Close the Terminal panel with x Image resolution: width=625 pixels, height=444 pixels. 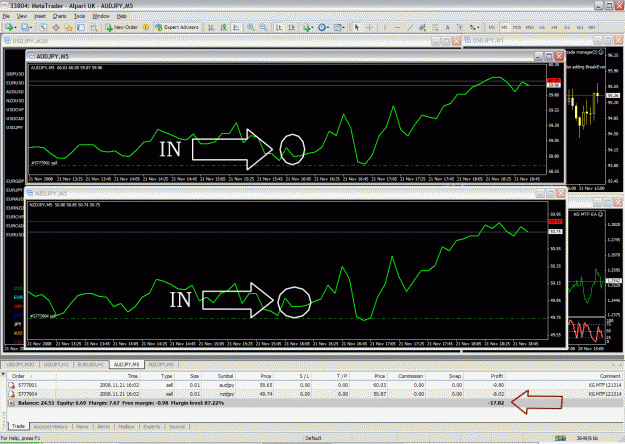tap(3, 374)
